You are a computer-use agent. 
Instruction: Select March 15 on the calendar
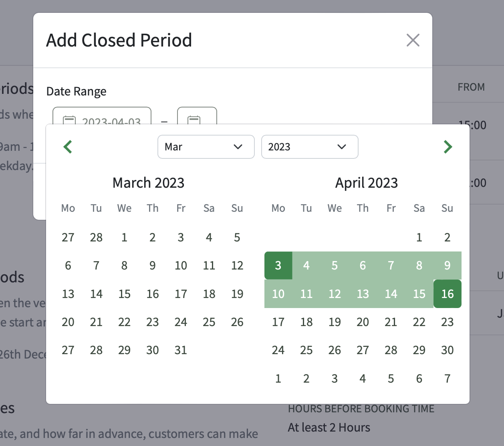tap(124, 294)
